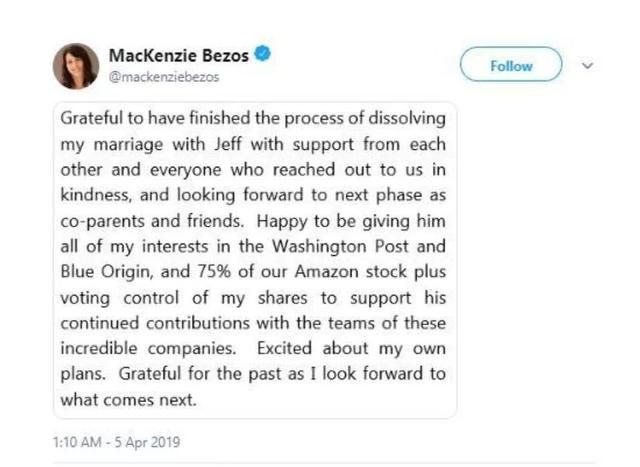Click the word 'Amazon' in the tweet
Image resolution: width=640 pixels, height=467 pixels.
[327, 271]
